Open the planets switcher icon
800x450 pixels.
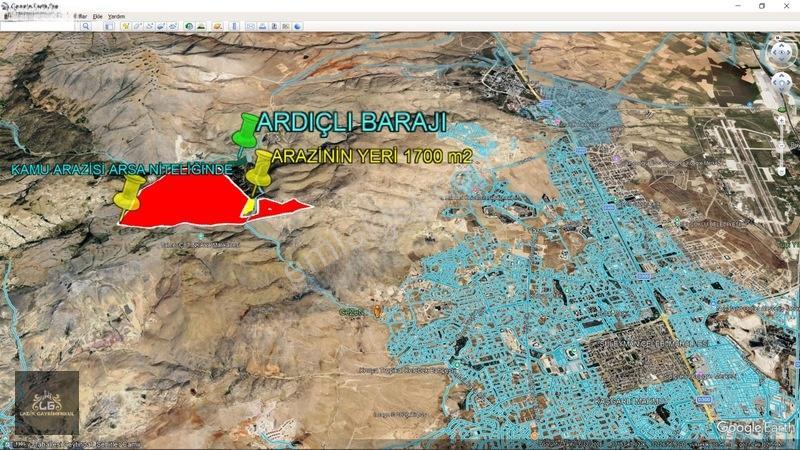click(x=217, y=26)
